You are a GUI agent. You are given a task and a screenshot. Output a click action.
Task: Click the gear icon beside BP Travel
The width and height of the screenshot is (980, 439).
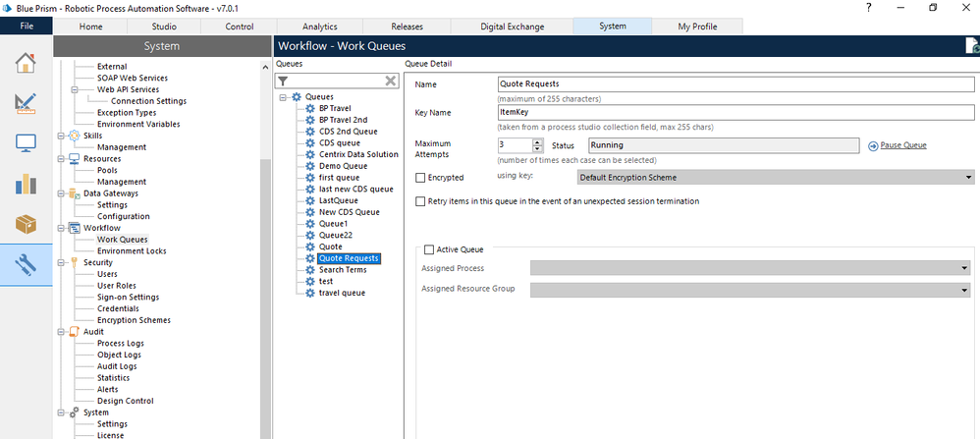click(x=310, y=108)
